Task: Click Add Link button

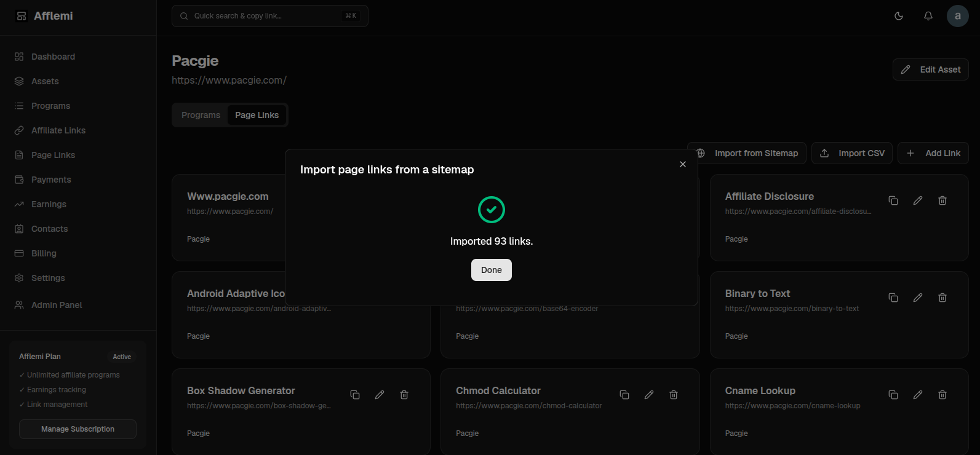Action: pos(933,153)
